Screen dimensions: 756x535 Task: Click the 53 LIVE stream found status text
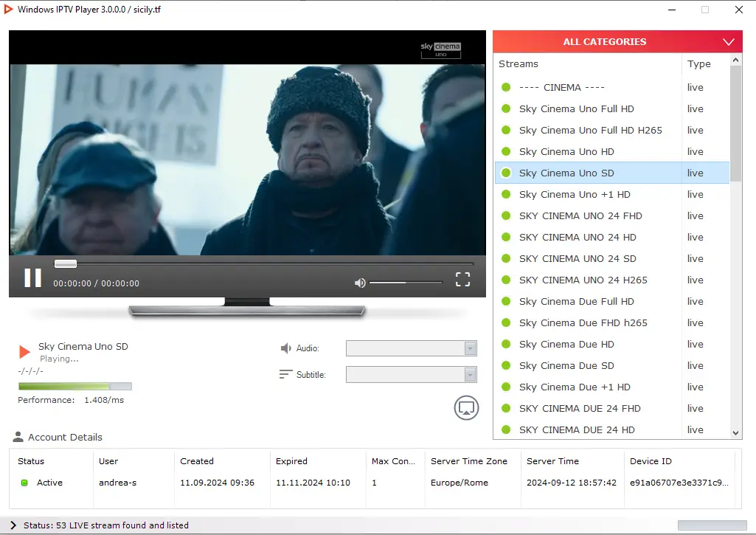106,525
